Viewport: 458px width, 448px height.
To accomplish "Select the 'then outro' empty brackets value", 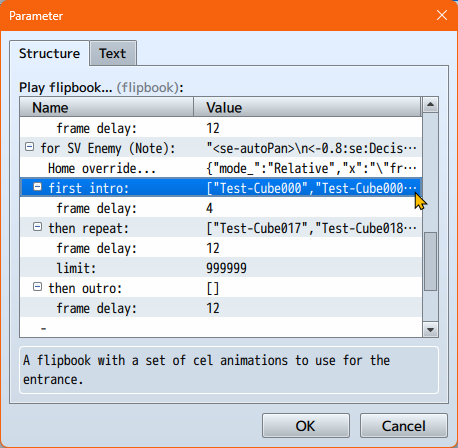I will [213, 288].
